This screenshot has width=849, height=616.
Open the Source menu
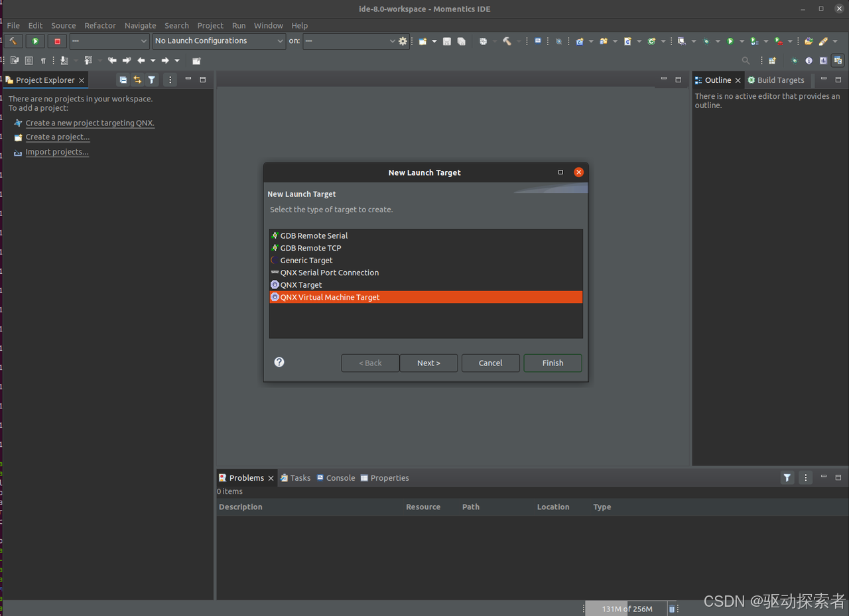pos(64,25)
